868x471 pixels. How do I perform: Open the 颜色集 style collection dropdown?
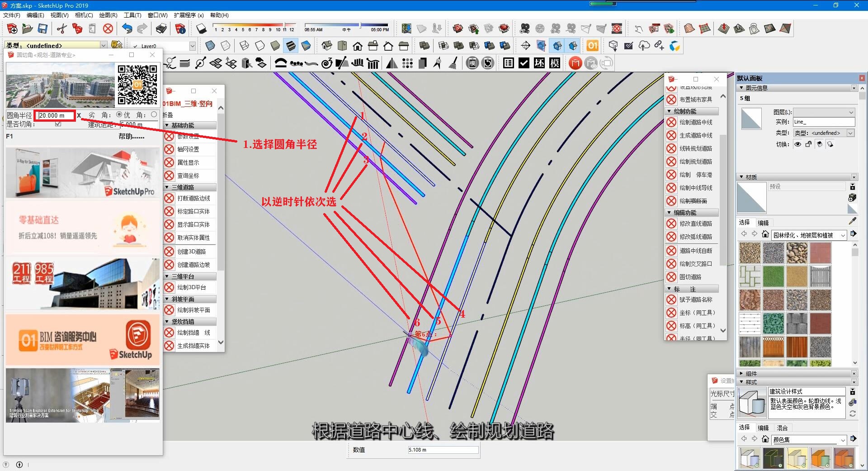coord(809,439)
